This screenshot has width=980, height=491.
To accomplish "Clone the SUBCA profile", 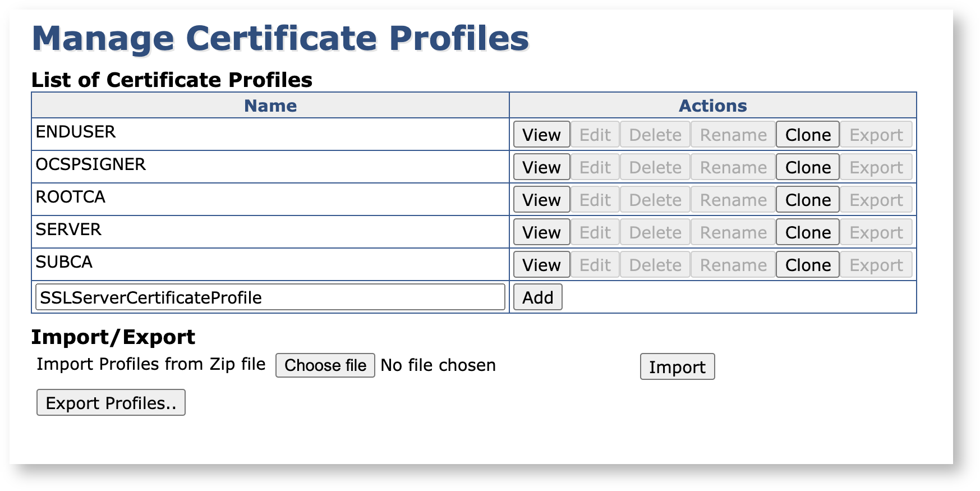I will 807,265.
